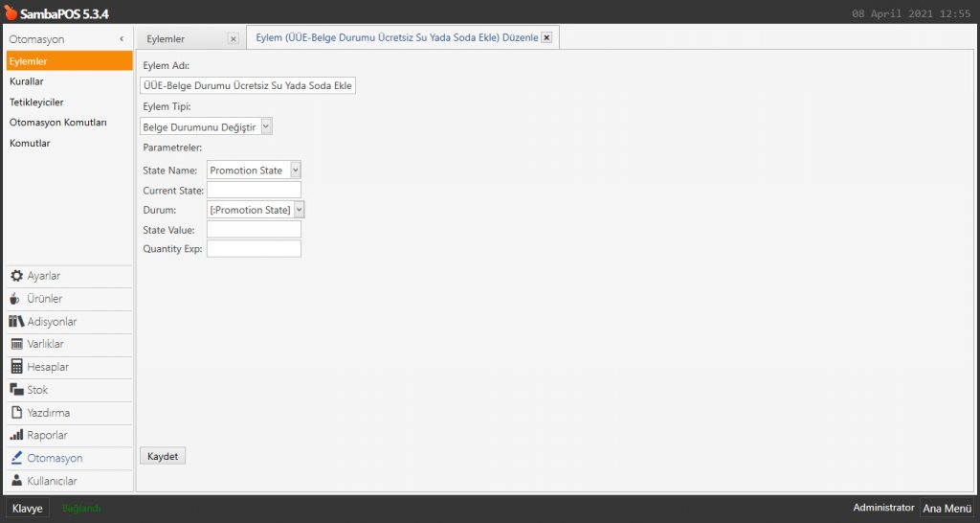
Task: Close the Eylemler tab
Action: (233, 39)
